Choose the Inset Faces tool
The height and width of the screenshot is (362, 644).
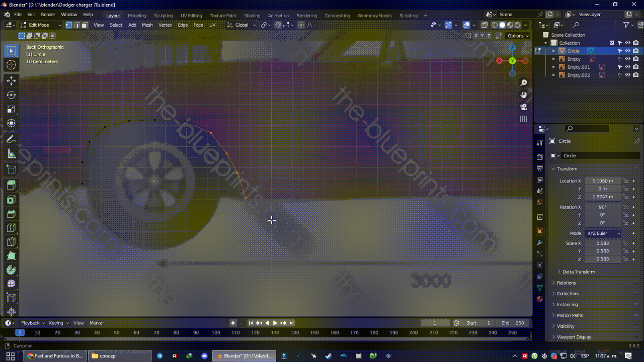click(x=11, y=200)
